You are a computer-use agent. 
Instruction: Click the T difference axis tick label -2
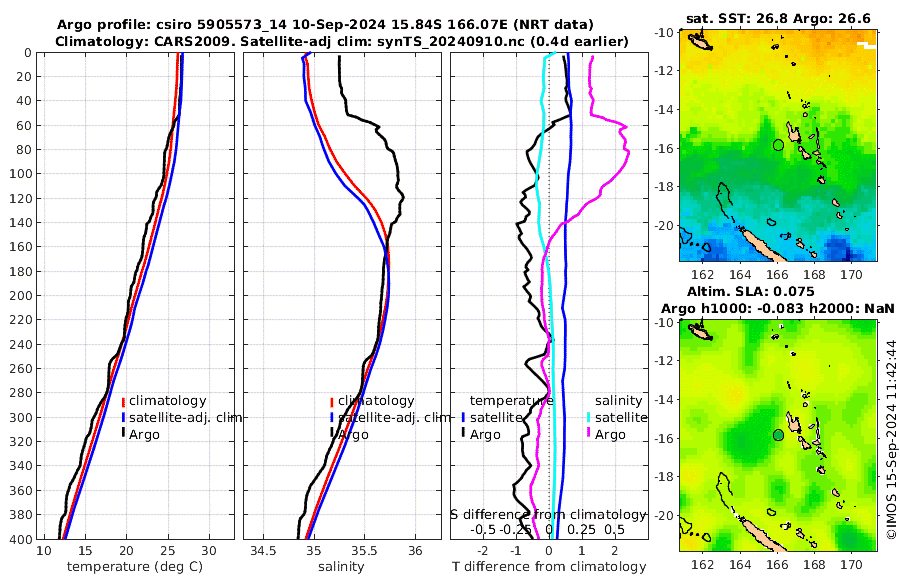pos(483,551)
